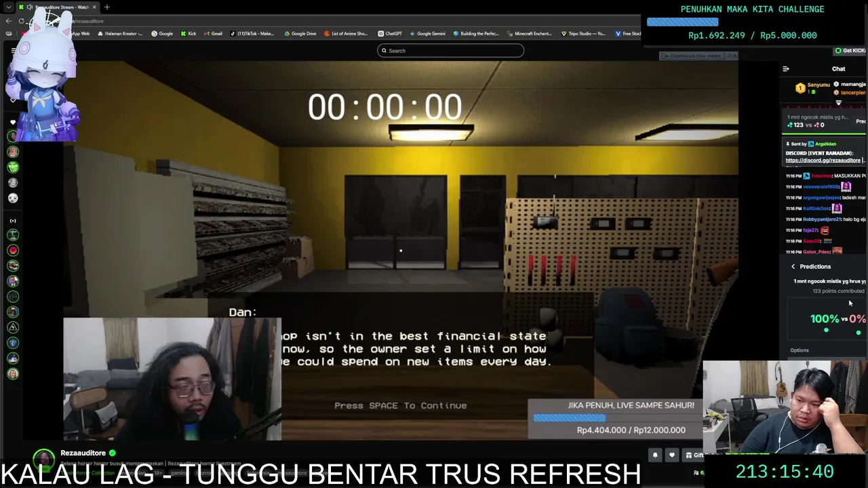868x488 pixels.
Task: Mute the Rezaauditore Stream tab audio
Action: [30, 7]
